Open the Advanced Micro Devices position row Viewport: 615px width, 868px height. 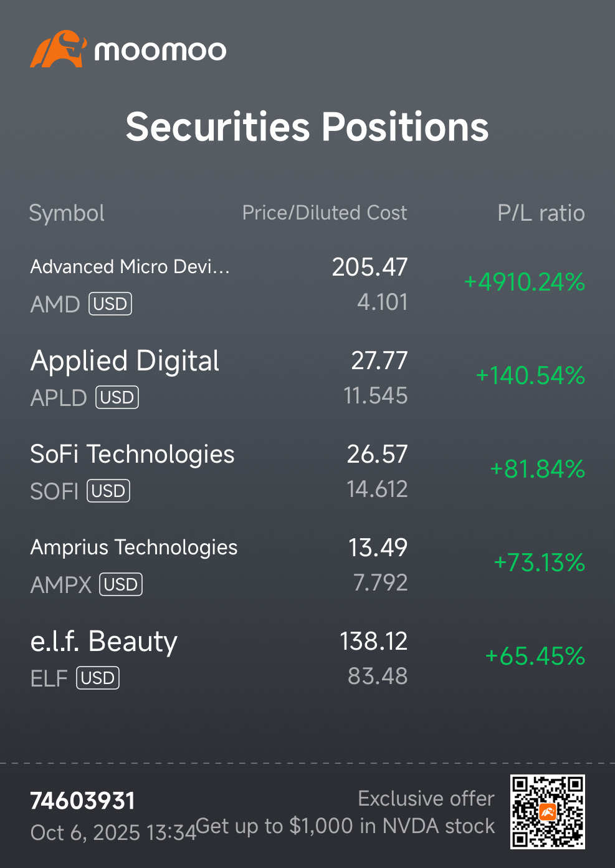tap(130, 267)
